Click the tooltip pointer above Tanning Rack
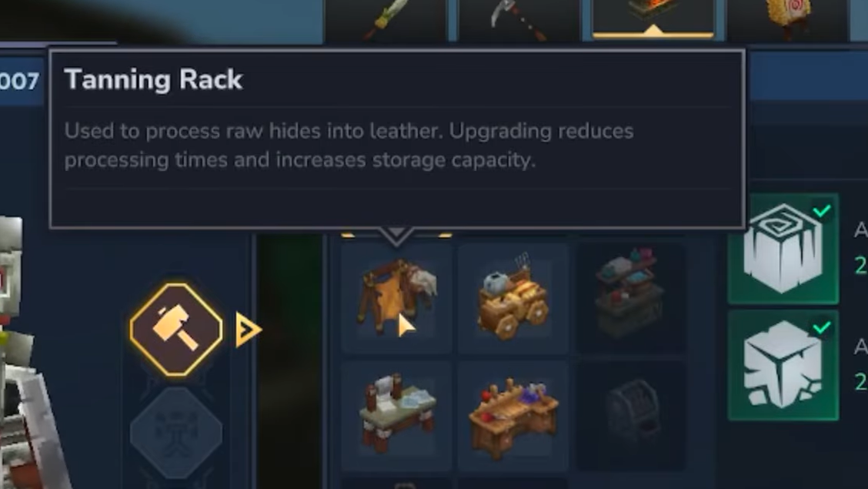868x489 pixels. (396, 236)
